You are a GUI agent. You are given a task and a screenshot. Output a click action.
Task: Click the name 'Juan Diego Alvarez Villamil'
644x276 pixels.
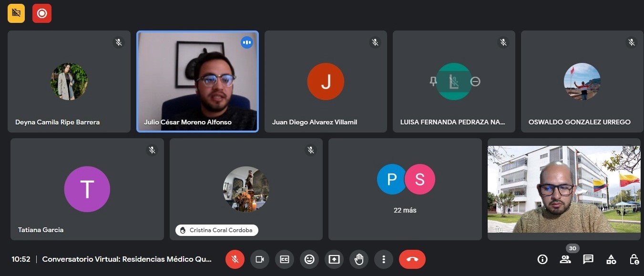click(x=315, y=122)
